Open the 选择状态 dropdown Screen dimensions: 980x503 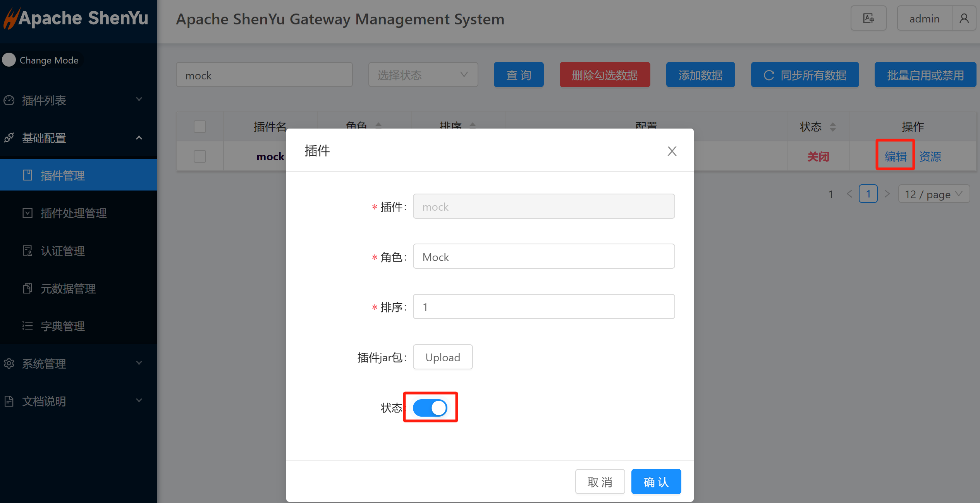[423, 75]
